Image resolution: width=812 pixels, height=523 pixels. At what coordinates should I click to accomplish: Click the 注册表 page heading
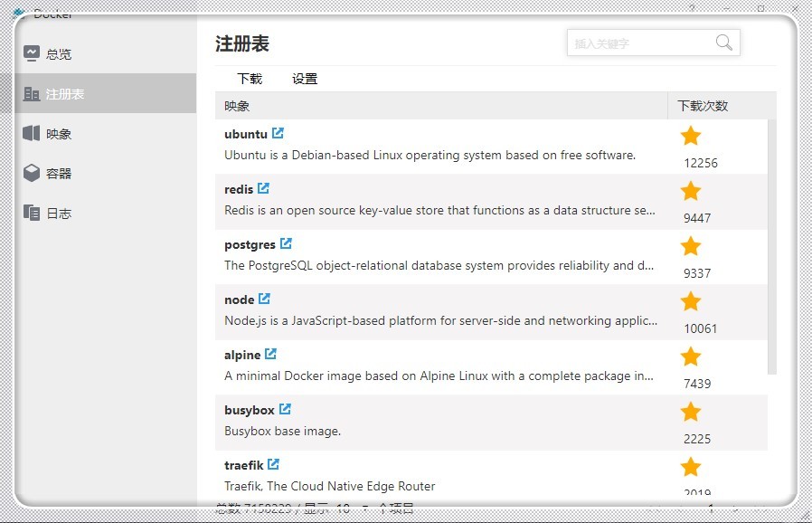tap(242, 43)
